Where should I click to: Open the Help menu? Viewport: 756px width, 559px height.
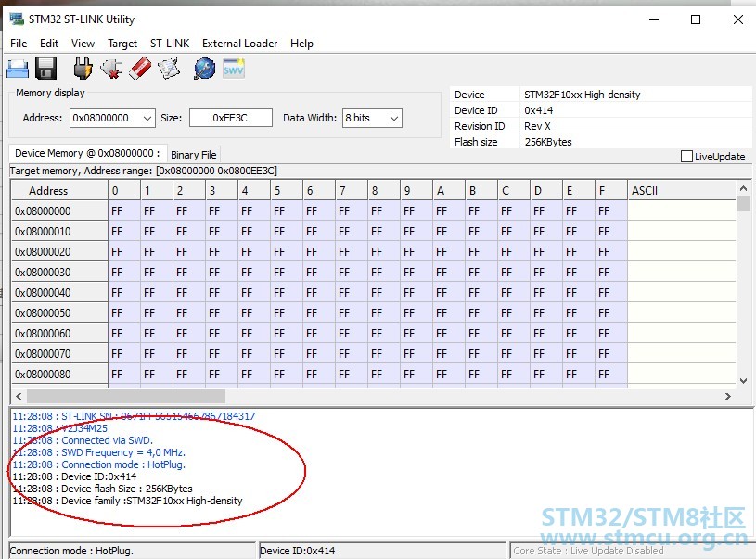click(301, 44)
